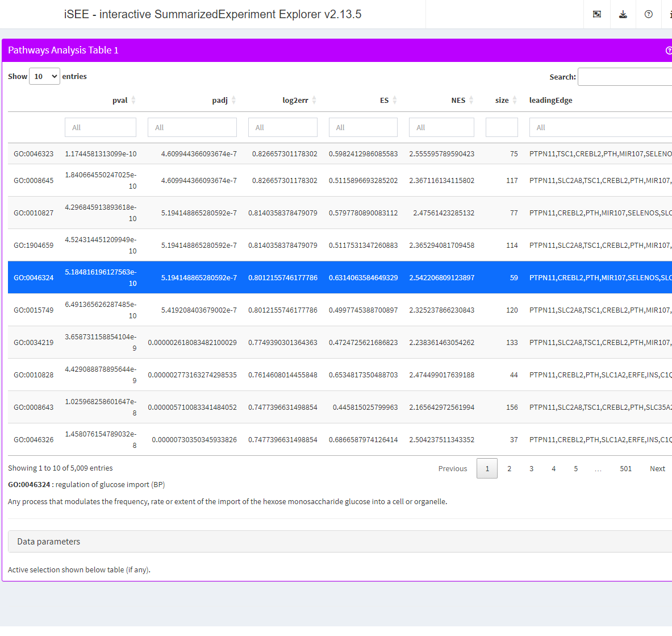Open the panel organization icon in top toolbar

coord(596,14)
